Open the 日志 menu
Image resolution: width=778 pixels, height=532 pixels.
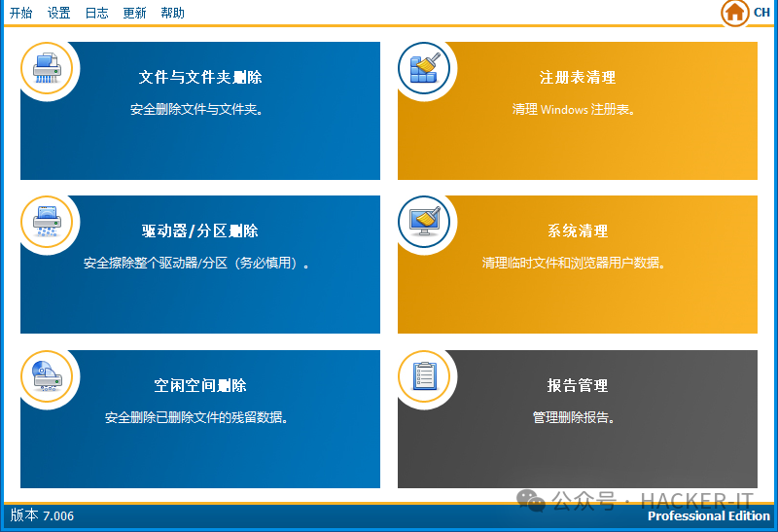(x=96, y=13)
